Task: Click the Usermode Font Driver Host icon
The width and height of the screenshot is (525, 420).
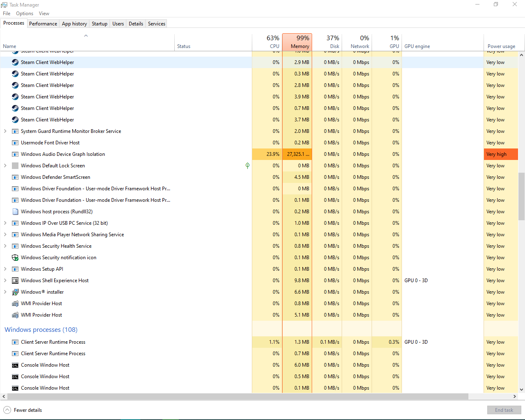Action: tap(15, 143)
